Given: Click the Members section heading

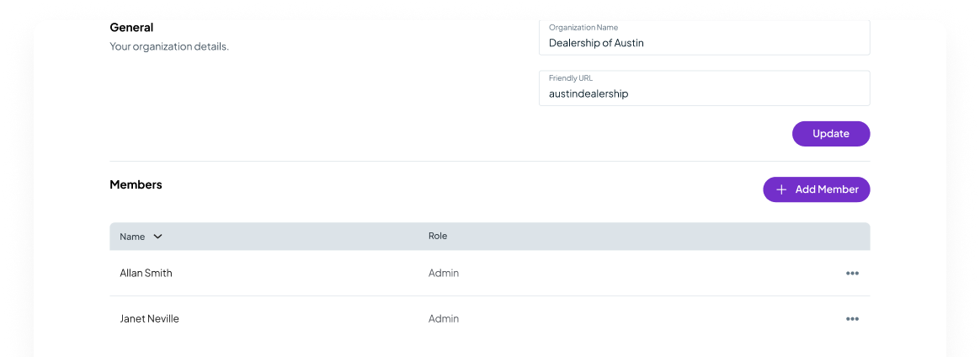Looking at the screenshot, I should point(136,184).
